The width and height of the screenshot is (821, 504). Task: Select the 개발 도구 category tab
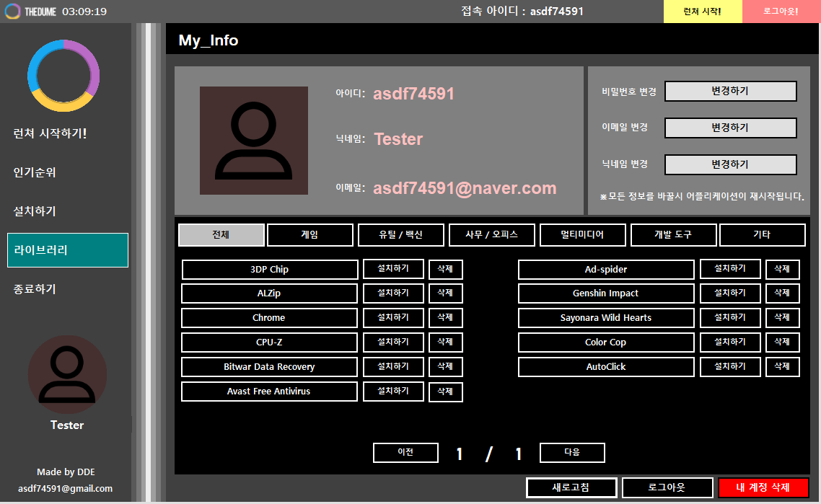[673, 235]
